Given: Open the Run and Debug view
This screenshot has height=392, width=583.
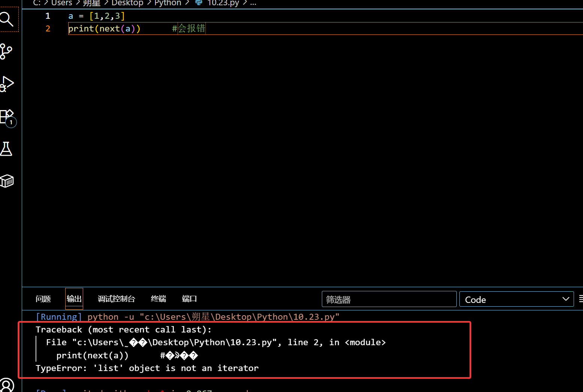Looking at the screenshot, I should pyautogui.click(x=7, y=84).
